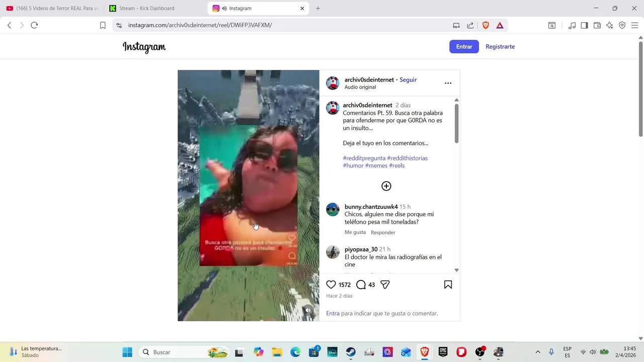Open volume control in system tray
The image size is (644, 362).
click(x=593, y=352)
